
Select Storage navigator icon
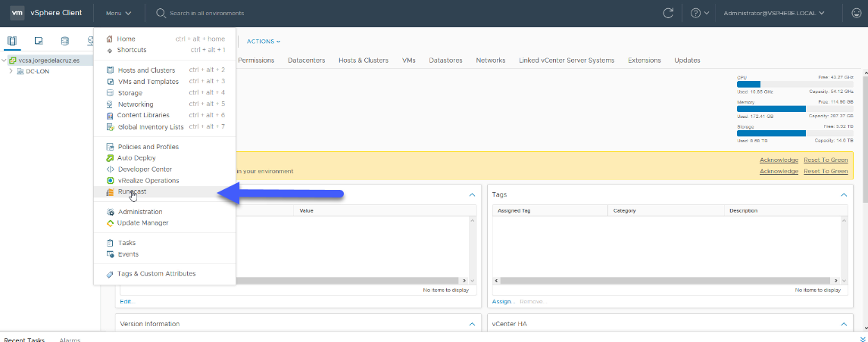pos(65,41)
